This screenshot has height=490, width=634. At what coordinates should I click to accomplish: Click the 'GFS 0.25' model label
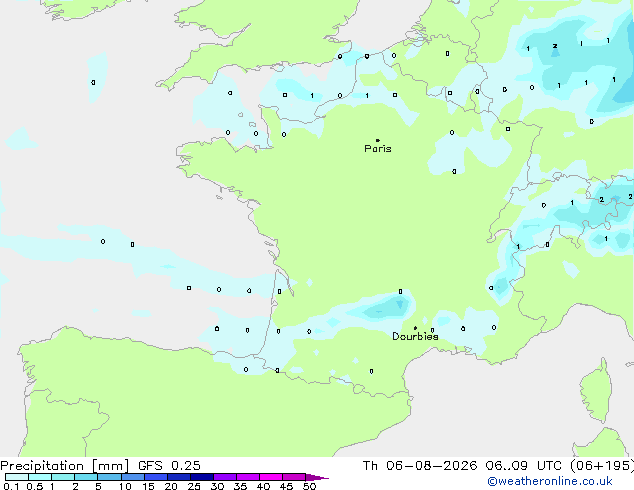(x=169, y=466)
